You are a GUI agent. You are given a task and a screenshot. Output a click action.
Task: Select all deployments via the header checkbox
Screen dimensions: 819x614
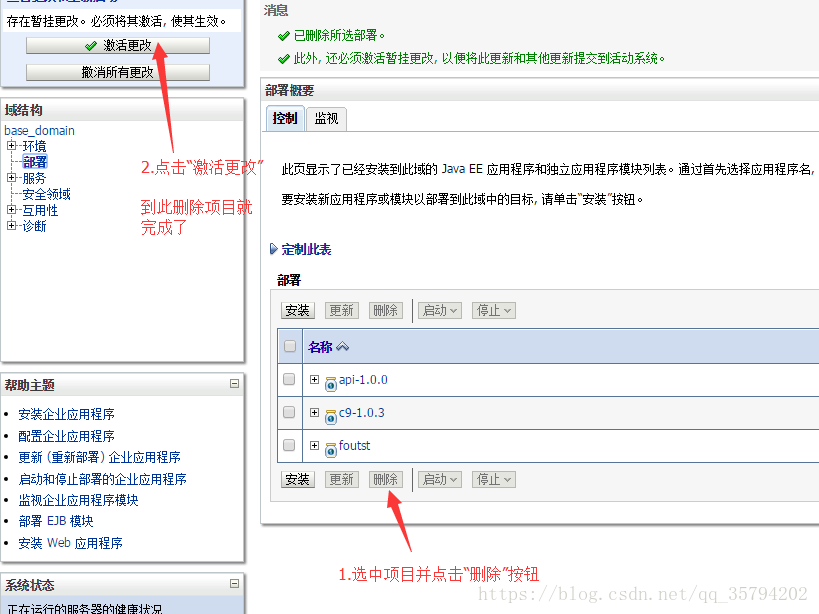288,346
